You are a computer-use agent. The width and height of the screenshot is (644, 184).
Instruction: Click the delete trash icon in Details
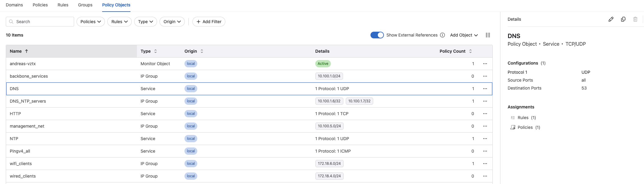635,19
